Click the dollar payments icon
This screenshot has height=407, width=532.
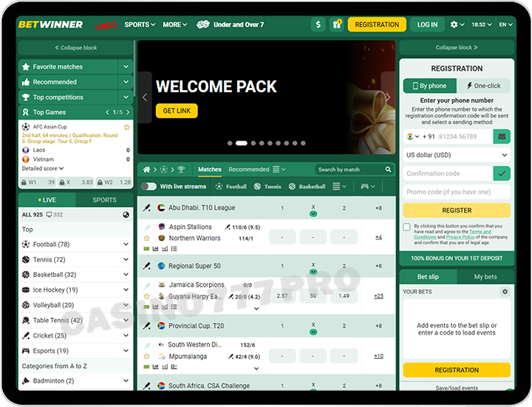pos(318,24)
